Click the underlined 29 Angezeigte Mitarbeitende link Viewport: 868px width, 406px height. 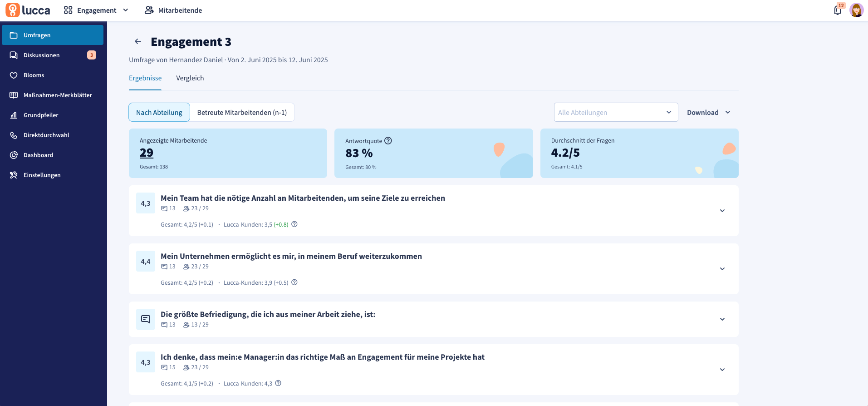point(146,153)
